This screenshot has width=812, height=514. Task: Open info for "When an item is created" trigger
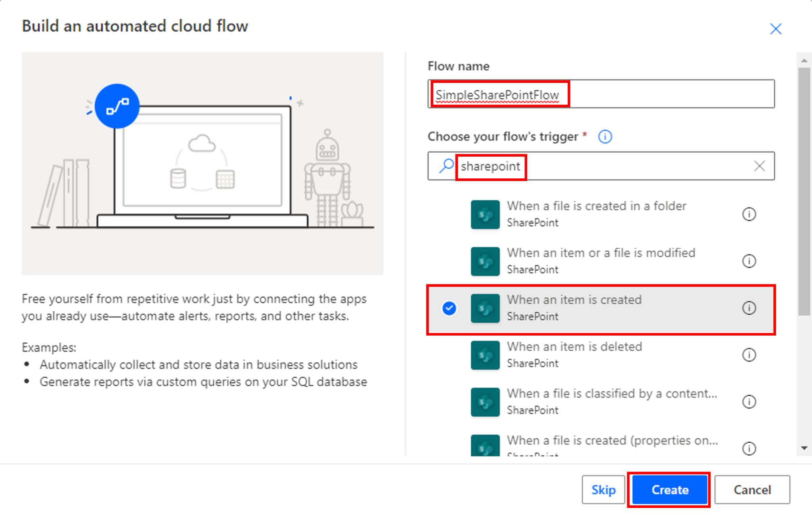click(749, 308)
